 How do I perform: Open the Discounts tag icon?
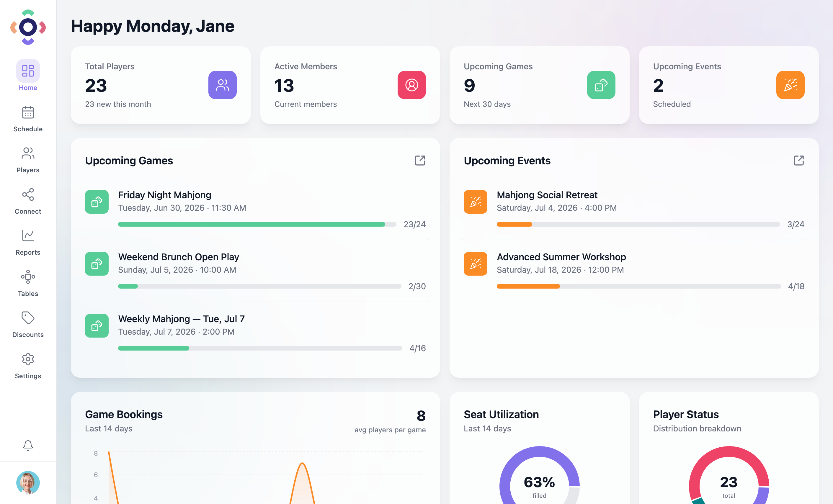pos(28,318)
